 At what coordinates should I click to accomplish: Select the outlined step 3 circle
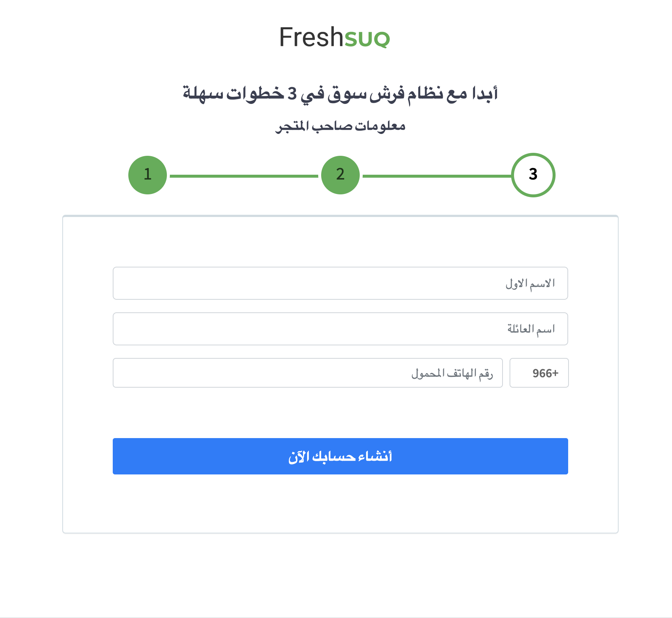(x=533, y=175)
